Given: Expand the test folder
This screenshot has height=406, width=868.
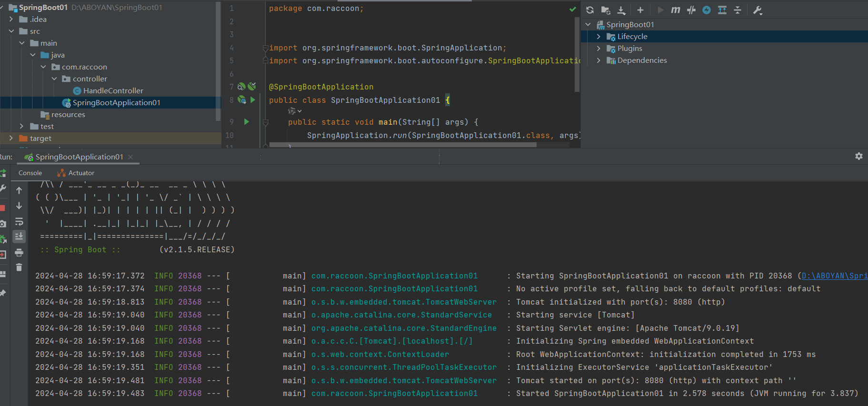Looking at the screenshot, I should pos(22,127).
